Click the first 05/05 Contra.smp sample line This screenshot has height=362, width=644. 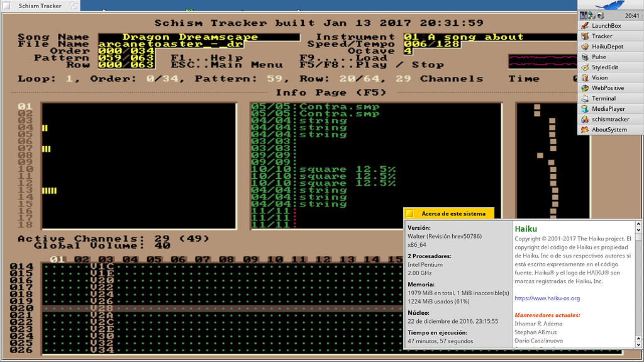(x=316, y=106)
